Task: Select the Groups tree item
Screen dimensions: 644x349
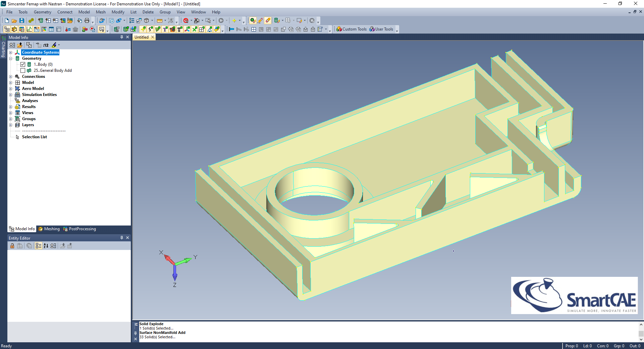Action: tap(29, 119)
